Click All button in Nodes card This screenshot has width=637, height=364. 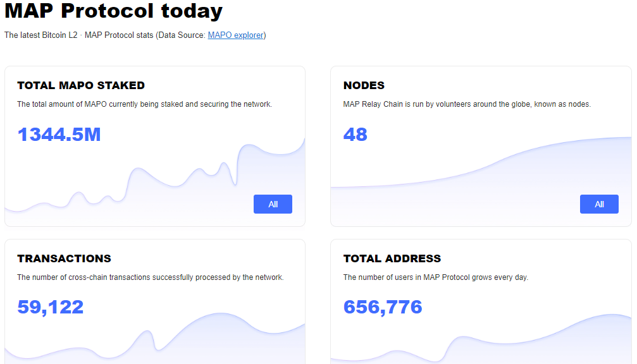599,204
